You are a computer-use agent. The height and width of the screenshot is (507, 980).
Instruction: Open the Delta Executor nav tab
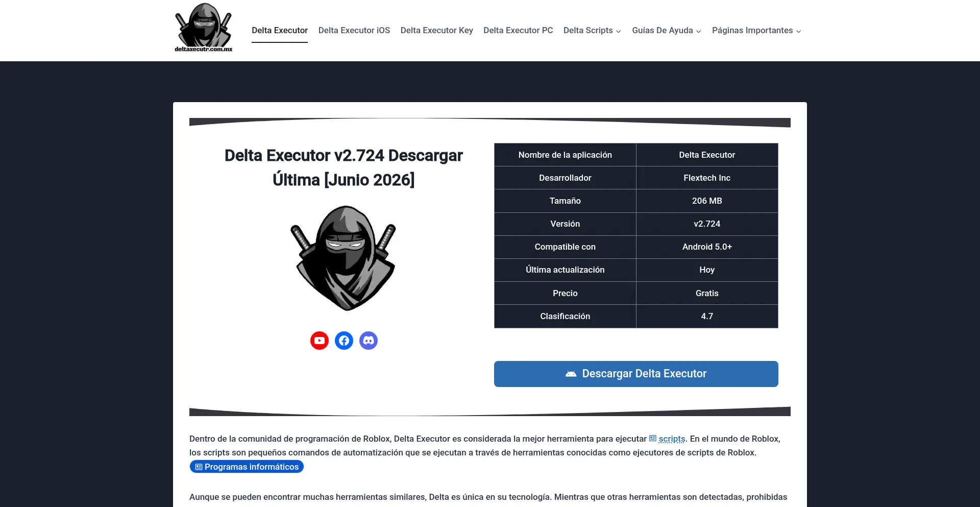point(280,31)
